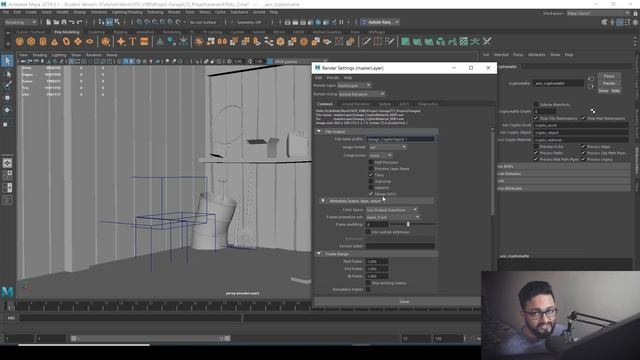Toggle the Tiled checkbox
Viewport: 640px width, 360px height.
pos(371,175)
